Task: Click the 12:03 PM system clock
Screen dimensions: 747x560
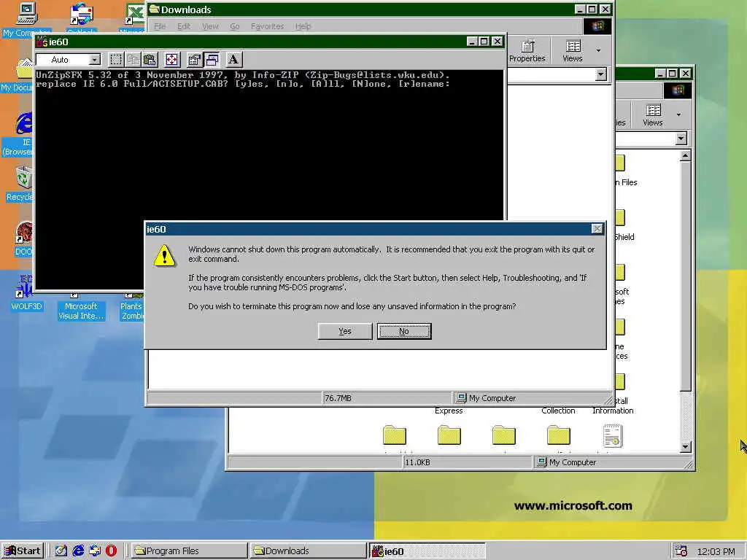Action: pyautogui.click(x=716, y=551)
